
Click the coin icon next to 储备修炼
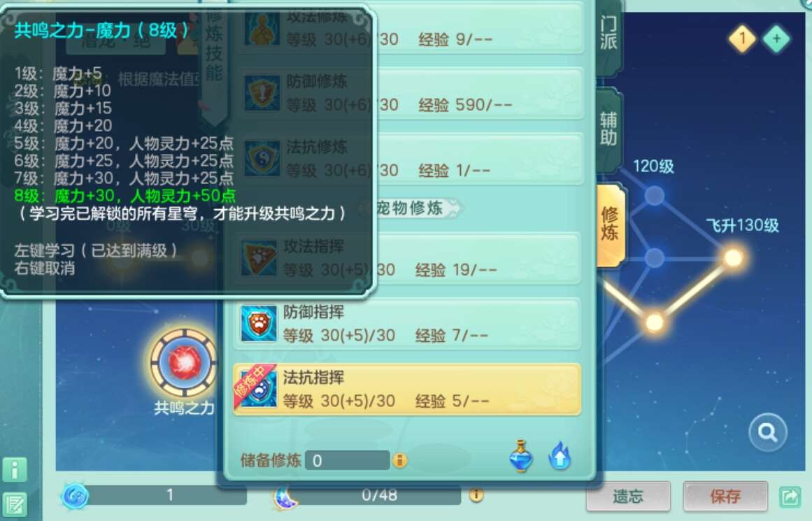(400, 460)
